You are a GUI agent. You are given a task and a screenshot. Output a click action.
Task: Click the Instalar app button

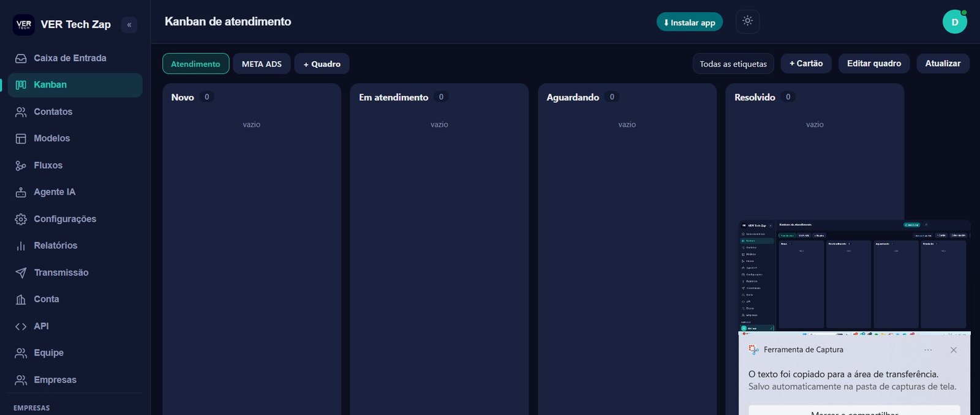click(690, 22)
